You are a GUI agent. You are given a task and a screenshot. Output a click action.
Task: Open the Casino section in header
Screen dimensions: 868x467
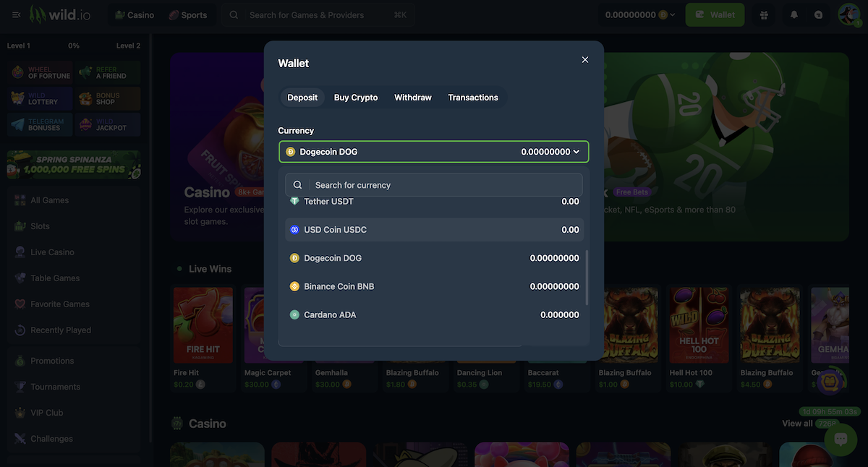[x=135, y=14]
